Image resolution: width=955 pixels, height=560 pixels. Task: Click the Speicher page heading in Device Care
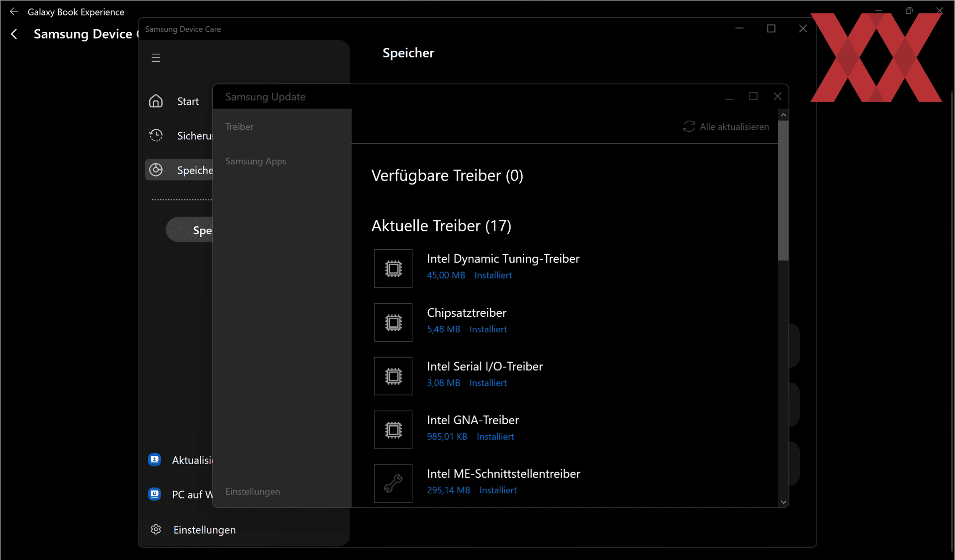click(x=408, y=53)
